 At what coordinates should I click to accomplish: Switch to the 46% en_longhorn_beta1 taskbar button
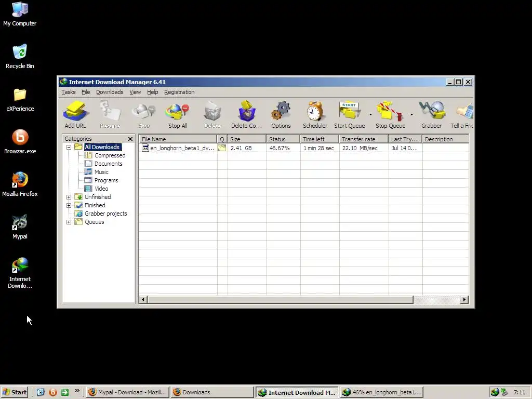point(382,392)
